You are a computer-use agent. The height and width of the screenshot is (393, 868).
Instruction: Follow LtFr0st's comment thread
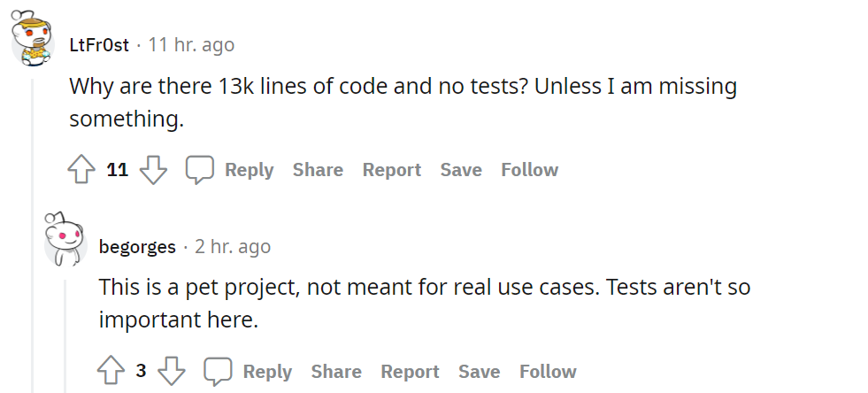[x=529, y=170]
